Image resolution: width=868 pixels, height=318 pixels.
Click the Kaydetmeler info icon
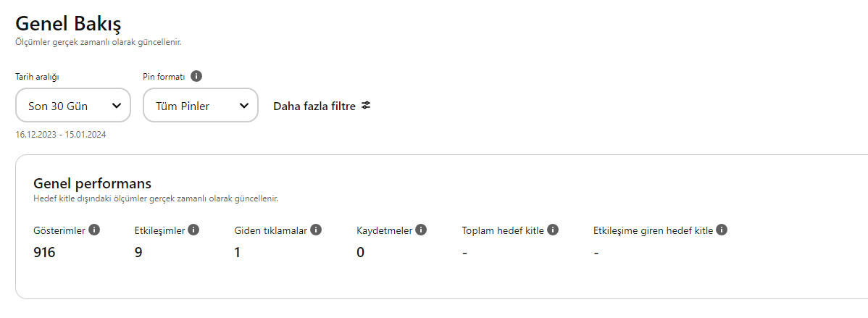[421, 230]
